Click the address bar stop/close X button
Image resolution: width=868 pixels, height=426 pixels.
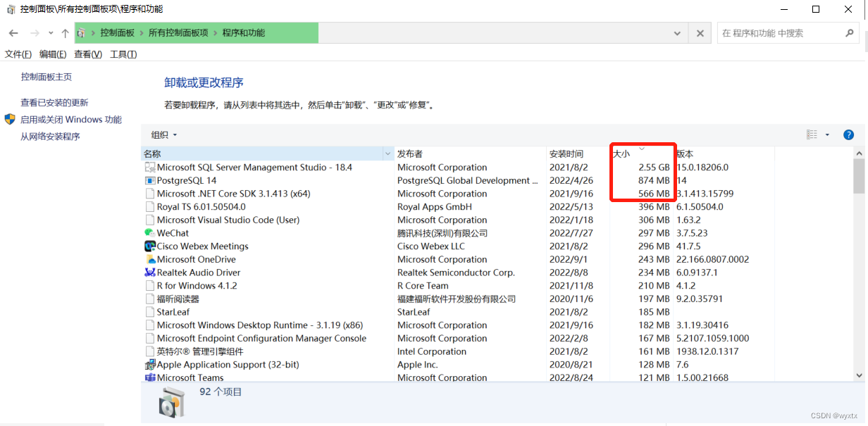point(700,33)
